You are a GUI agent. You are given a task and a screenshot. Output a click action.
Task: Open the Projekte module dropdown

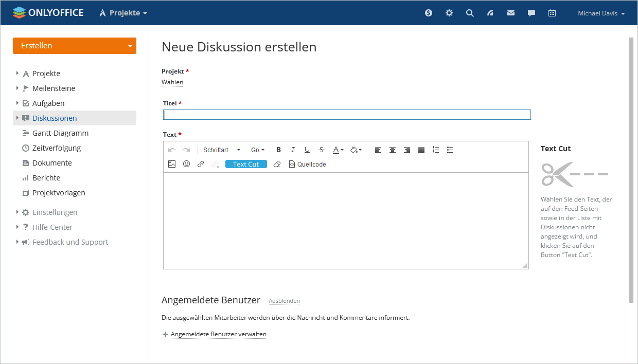(x=123, y=13)
